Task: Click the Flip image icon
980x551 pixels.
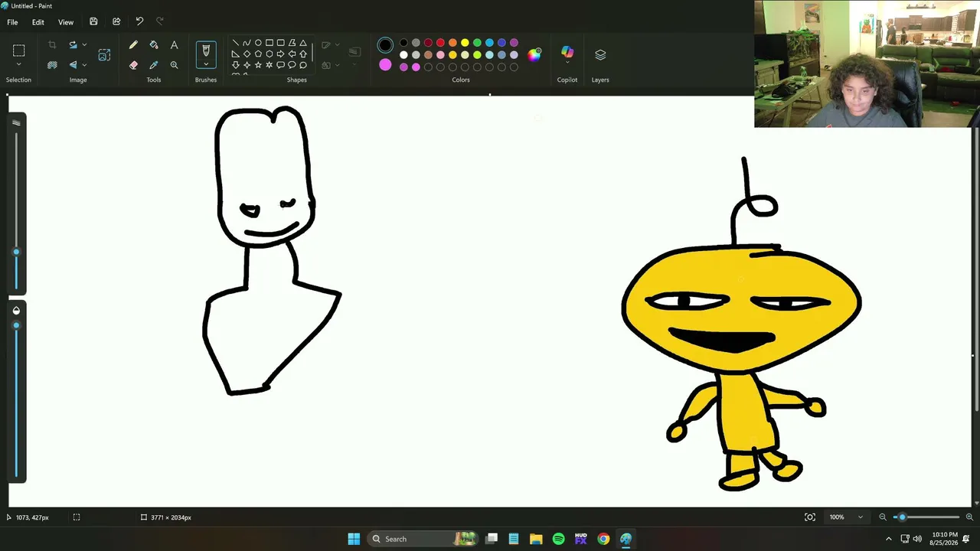Action: [x=73, y=65]
